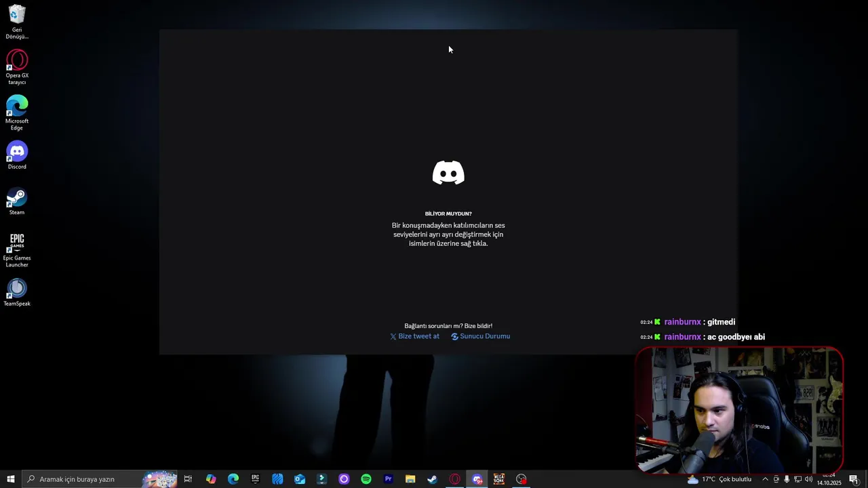Viewport: 868px width, 488px height.
Task: Open Steam from the taskbar
Action: pos(433,479)
